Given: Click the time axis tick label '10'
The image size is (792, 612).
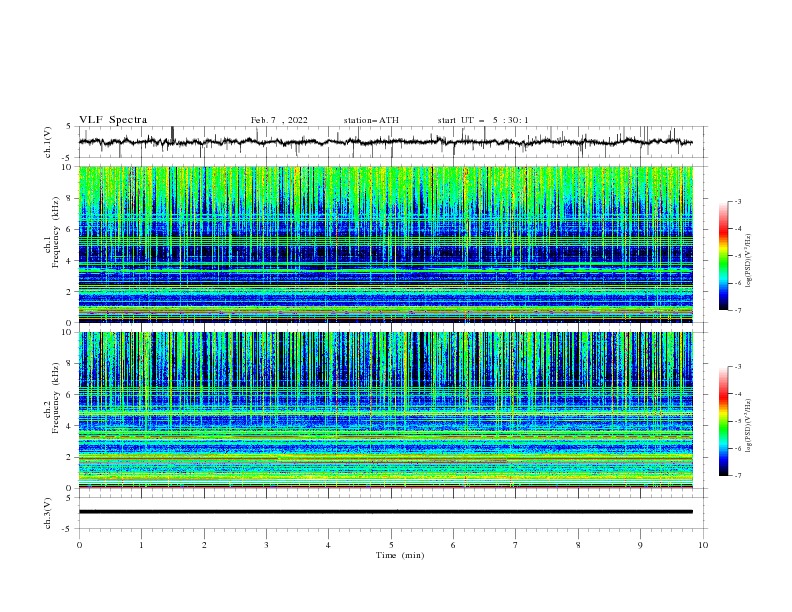Looking at the screenshot, I should (x=703, y=545).
